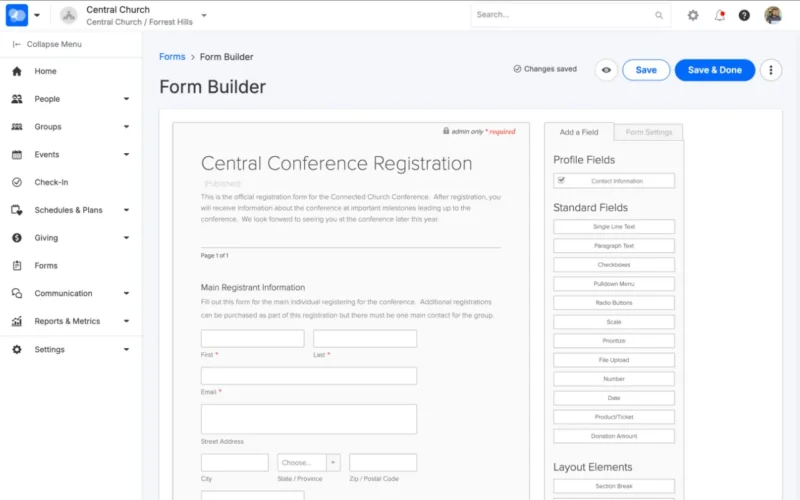Open the Check-In menu item
Image resolution: width=800 pixels, height=500 pixels.
(x=51, y=182)
